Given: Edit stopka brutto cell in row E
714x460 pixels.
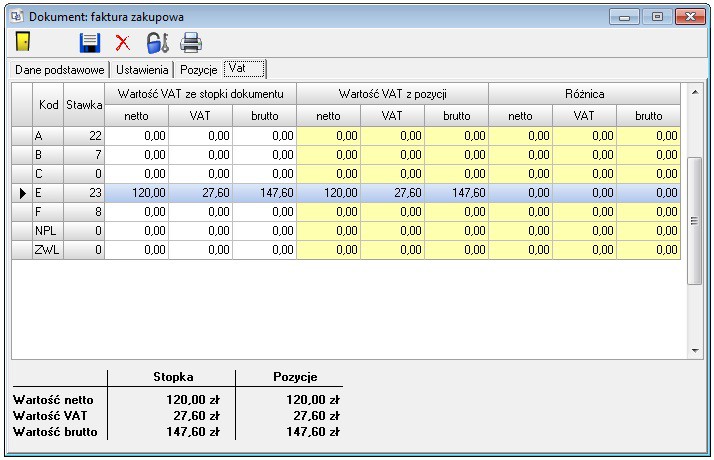Looking at the screenshot, I should (x=265, y=193).
